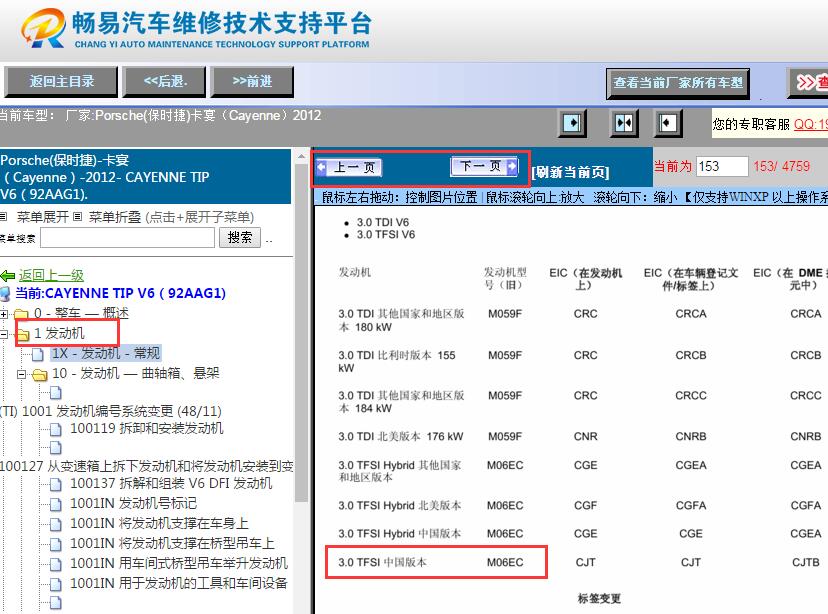828x614 pixels.
Task: Click the 3.0 TFSI V6 bullet item
Action: pos(385,234)
